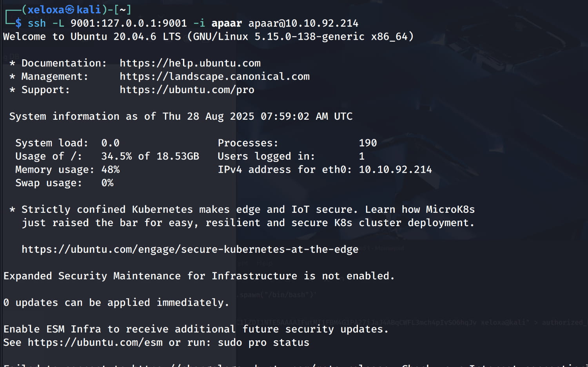Screen dimensions: 588x367
Task: Click the Welcome to Ubuntu 20.04.6 line
Action: [x=208, y=37]
